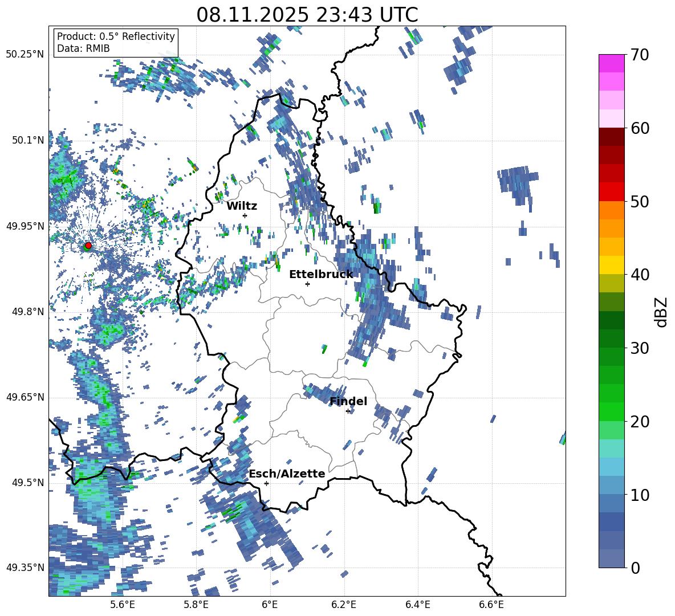Image resolution: width=675 pixels, height=616 pixels.
Task: Click the 49.8°N latitude label
Action: tap(28, 312)
